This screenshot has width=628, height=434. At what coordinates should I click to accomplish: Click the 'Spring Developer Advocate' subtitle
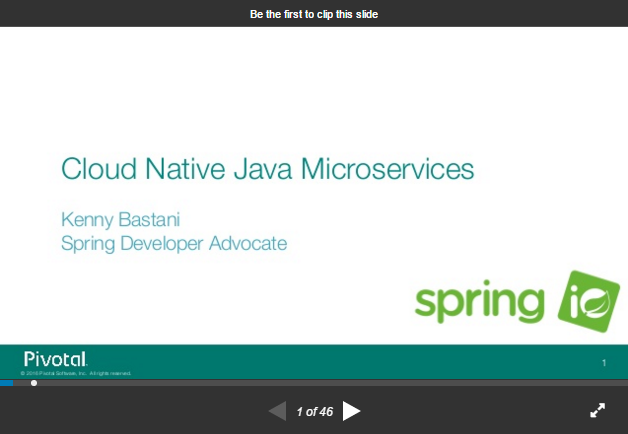click(x=174, y=243)
